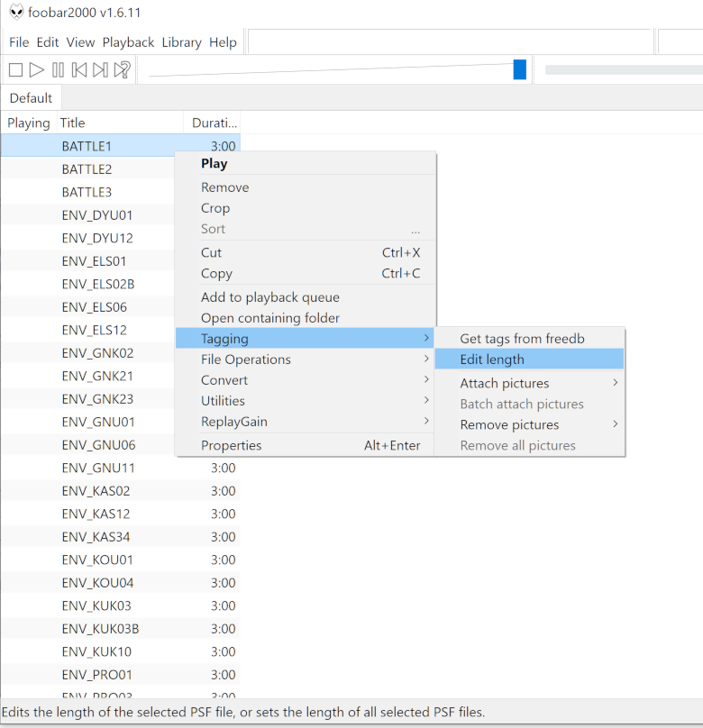This screenshot has width=703, height=728.
Task: Select the ENV_KUK03 track
Action: click(121, 605)
